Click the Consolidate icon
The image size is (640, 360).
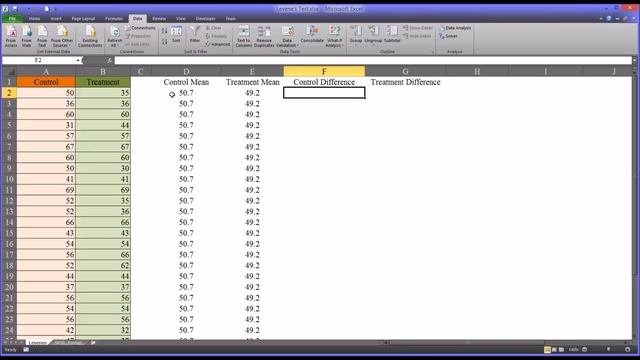tap(312, 35)
